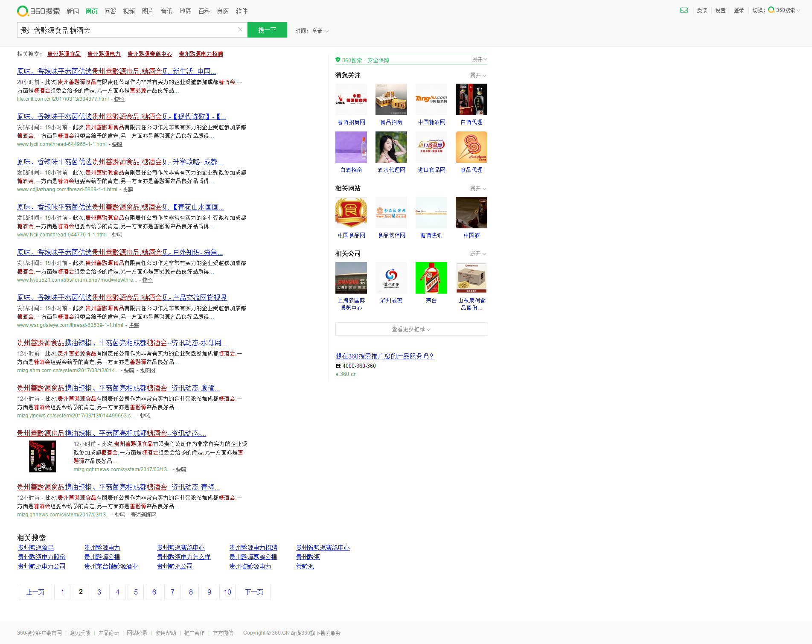The image size is (812, 644).
Task: Click related search 贵州黔源赛鸽中心 at top
Action: pos(150,54)
